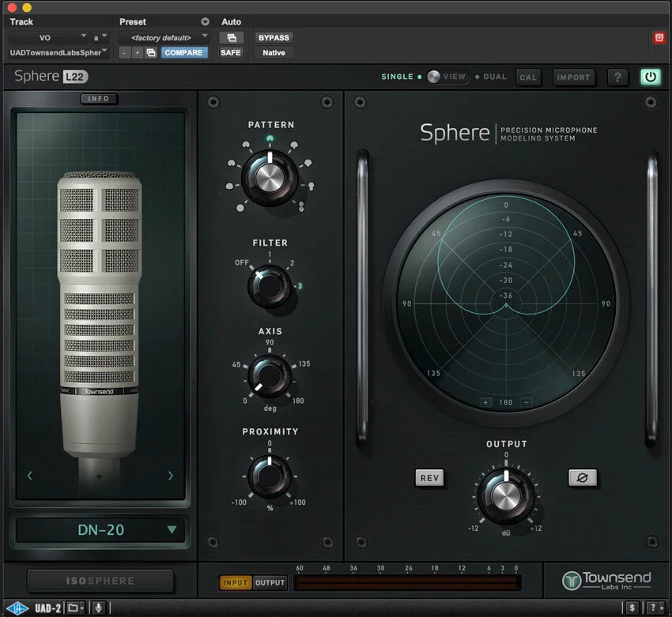
Task: Switch meter to OUTPUT
Action: (x=270, y=583)
